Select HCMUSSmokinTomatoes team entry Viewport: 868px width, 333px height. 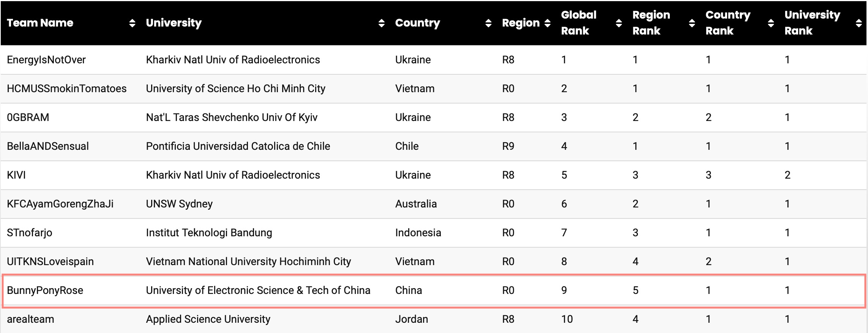[x=67, y=88]
